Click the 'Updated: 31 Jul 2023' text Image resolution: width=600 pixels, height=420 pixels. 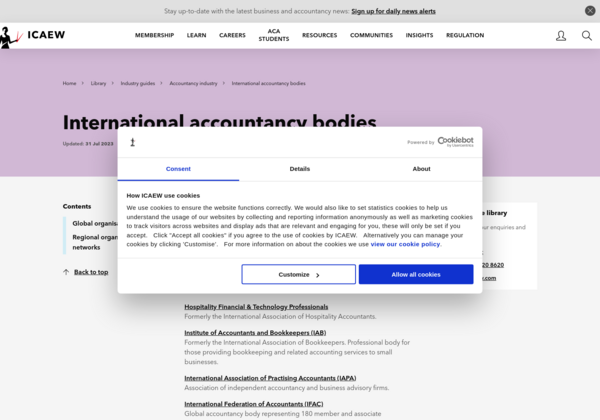[x=88, y=144]
